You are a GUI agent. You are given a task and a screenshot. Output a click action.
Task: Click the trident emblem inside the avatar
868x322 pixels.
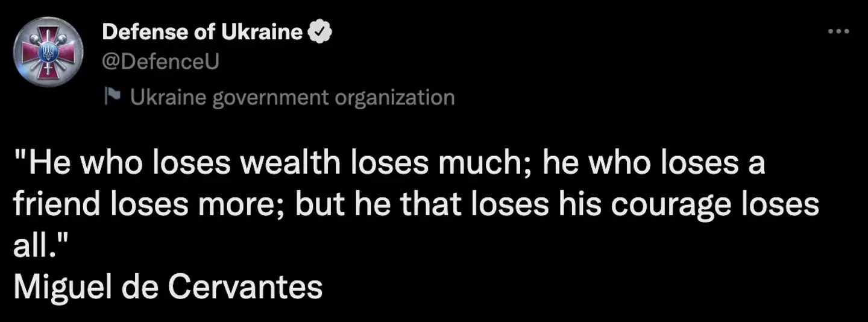[x=47, y=52]
